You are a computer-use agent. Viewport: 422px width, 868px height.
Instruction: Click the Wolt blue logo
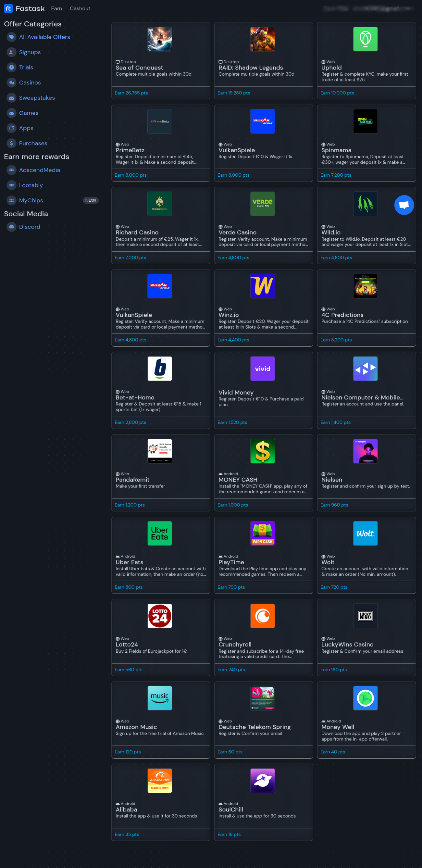click(x=365, y=534)
